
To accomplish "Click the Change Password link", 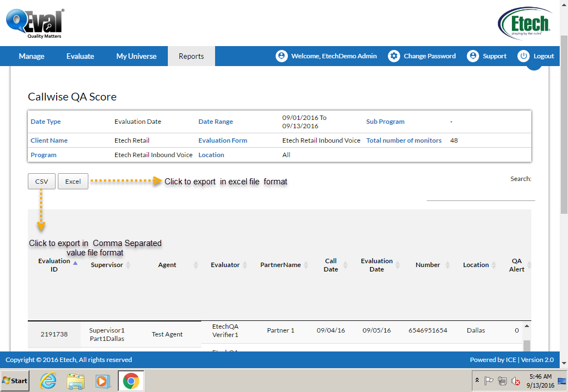I will coord(430,56).
